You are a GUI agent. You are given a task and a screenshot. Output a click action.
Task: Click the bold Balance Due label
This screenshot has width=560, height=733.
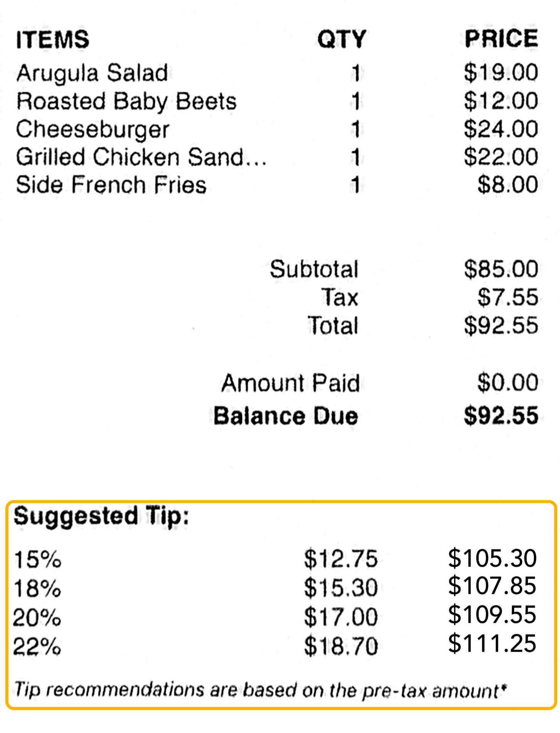click(286, 416)
